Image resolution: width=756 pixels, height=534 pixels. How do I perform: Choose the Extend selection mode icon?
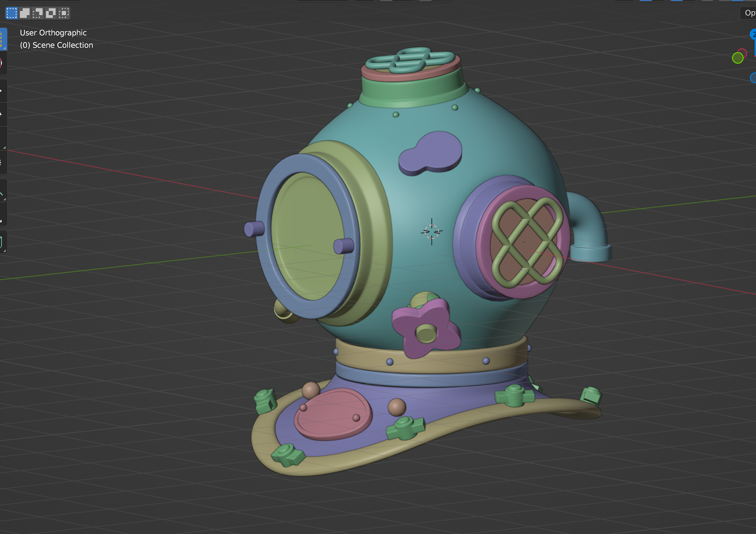(24, 13)
